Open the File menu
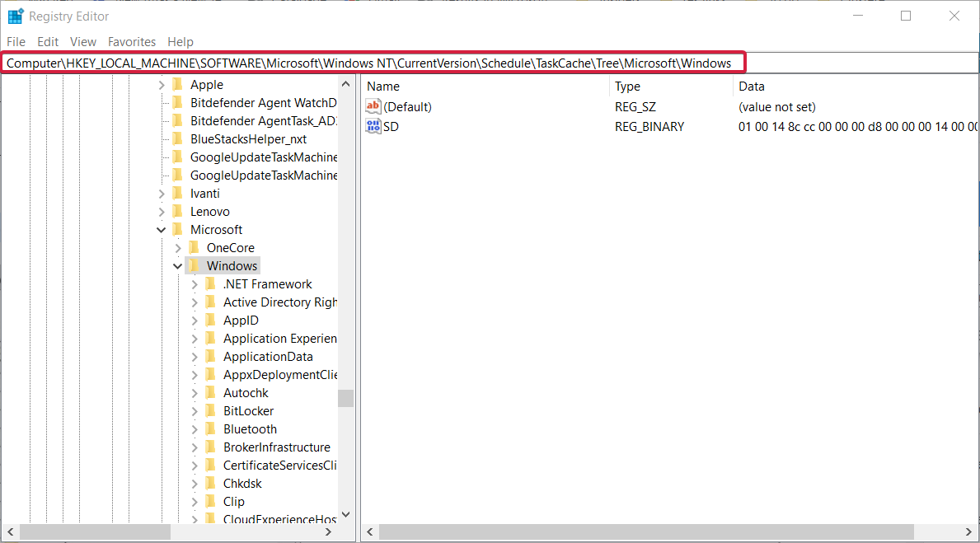 click(x=16, y=42)
